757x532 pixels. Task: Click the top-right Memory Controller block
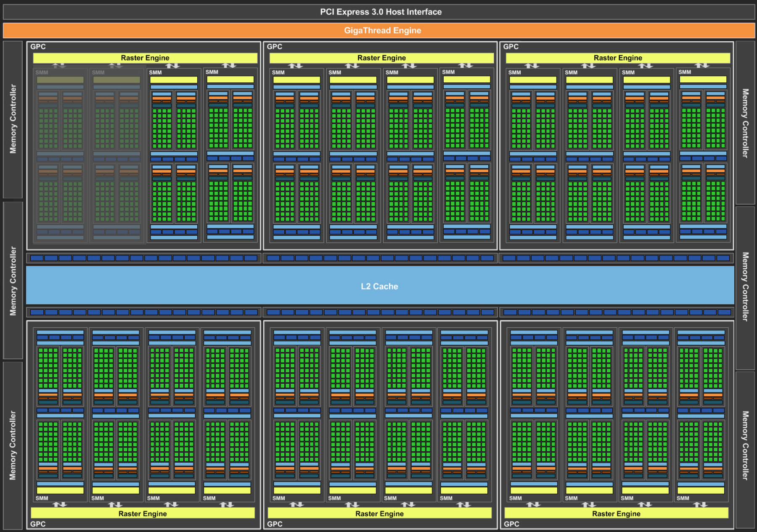pyautogui.click(x=745, y=123)
